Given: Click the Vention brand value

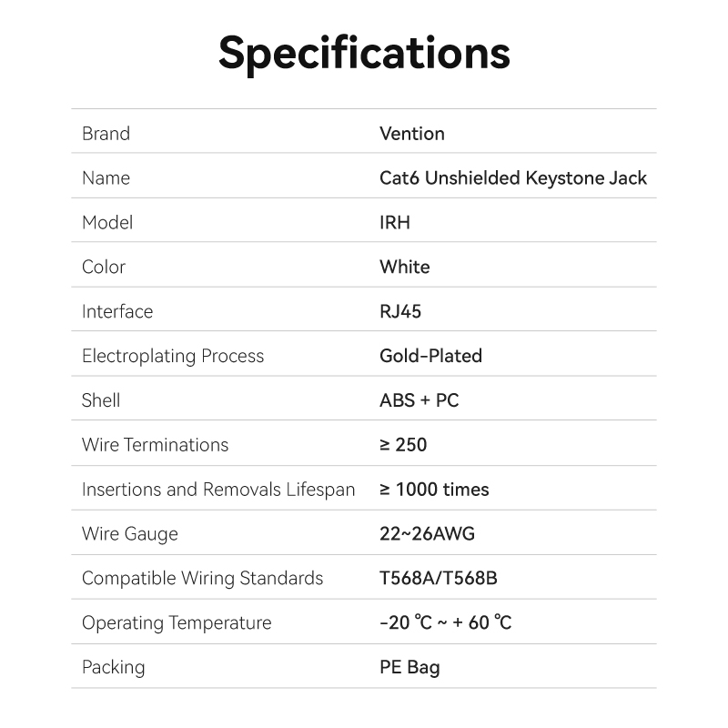Looking at the screenshot, I should click(411, 134).
